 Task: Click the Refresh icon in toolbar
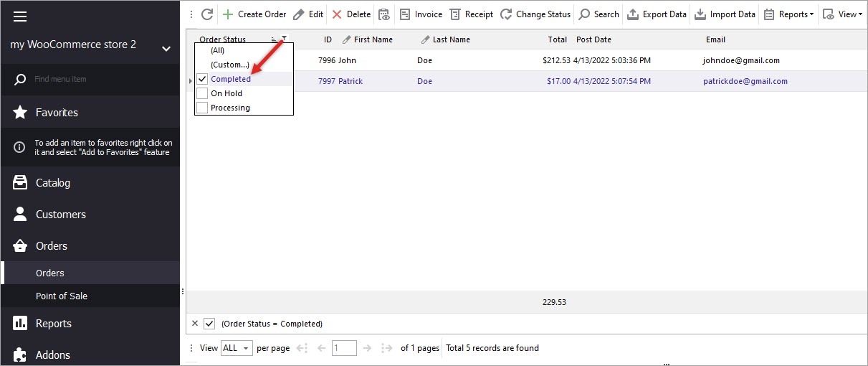[207, 14]
